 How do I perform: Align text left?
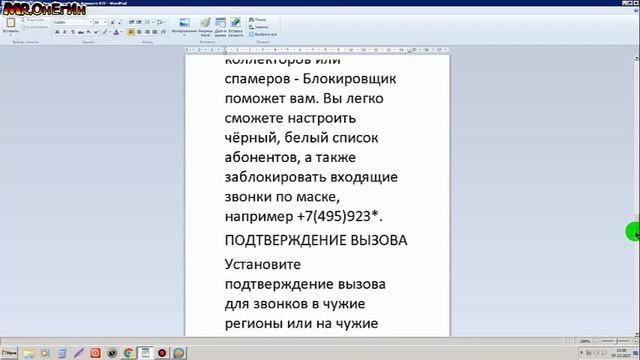click(x=131, y=32)
